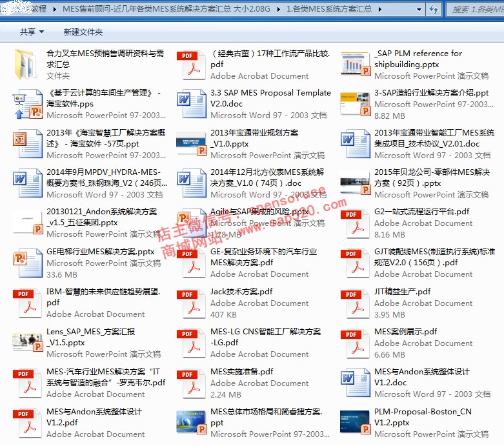Expand arrow after MES售前顾问 breadcrumb segment
The image size is (504, 446).
[x=278, y=9]
